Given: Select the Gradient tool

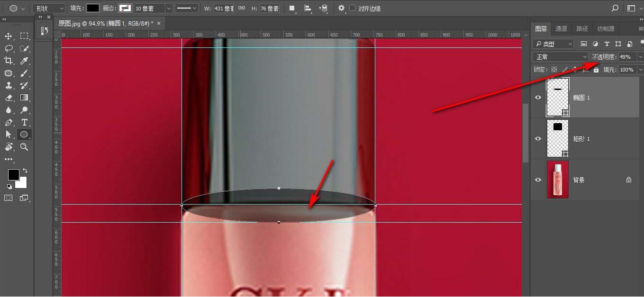Looking at the screenshot, I should tap(24, 97).
